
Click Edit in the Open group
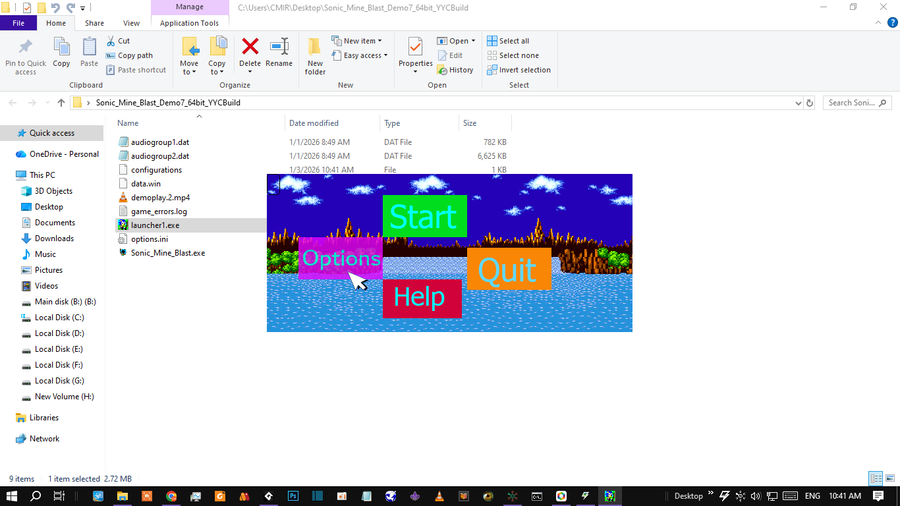click(x=450, y=55)
